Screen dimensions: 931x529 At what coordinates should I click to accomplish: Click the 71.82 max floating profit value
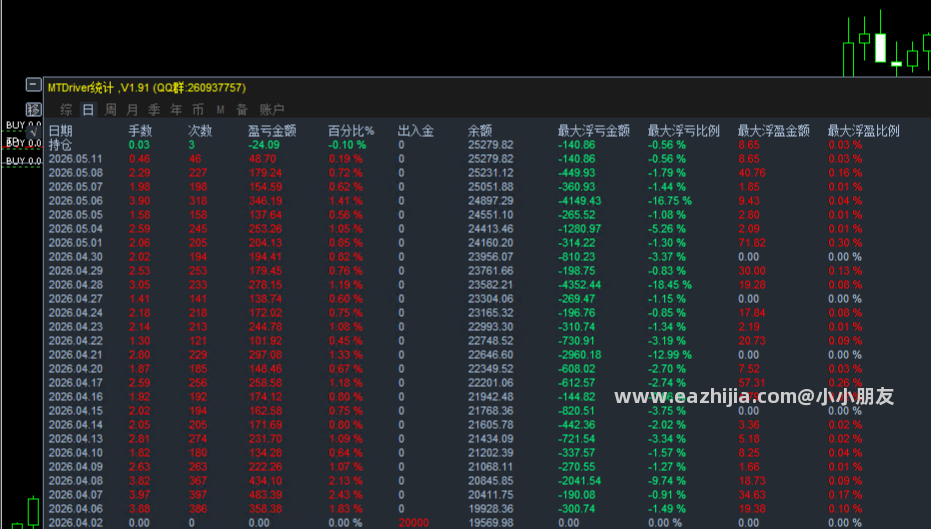[752, 243]
